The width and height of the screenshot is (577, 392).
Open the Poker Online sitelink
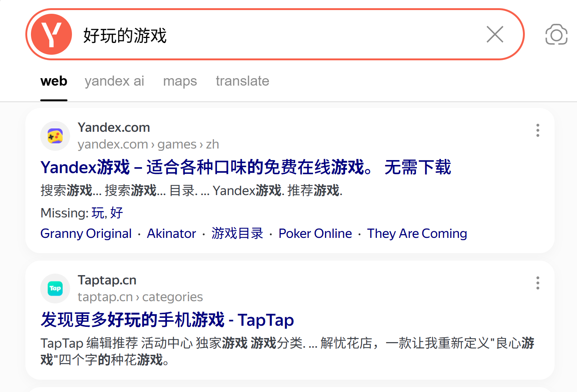[x=315, y=233]
